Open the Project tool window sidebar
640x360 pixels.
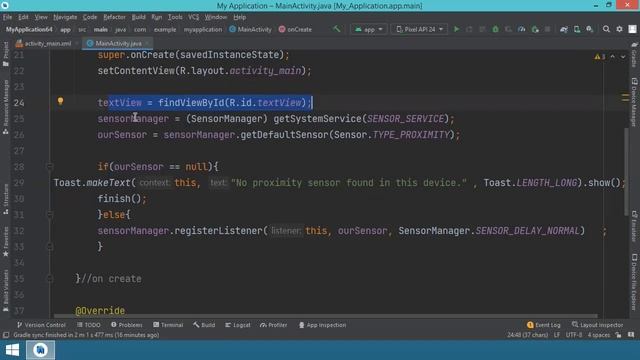click(5, 53)
